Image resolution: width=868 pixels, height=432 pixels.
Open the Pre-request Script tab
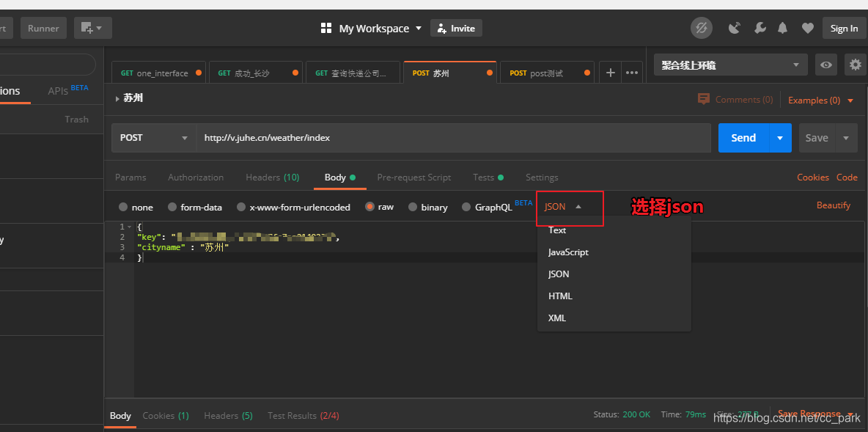coord(414,177)
